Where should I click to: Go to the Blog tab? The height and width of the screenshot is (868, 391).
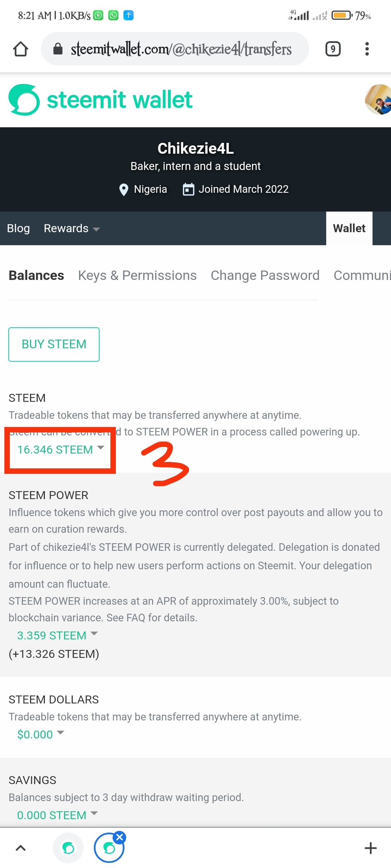pyautogui.click(x=18, y=229)
